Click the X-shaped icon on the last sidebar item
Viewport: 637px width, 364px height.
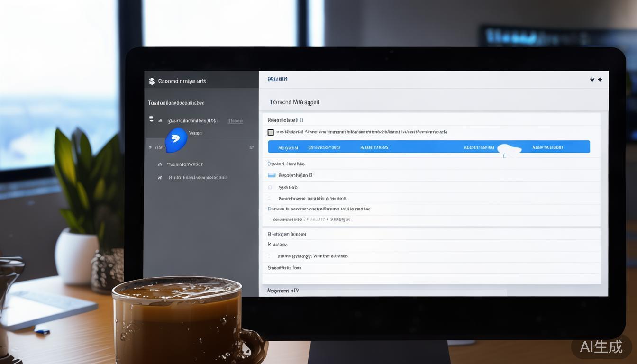160,178
